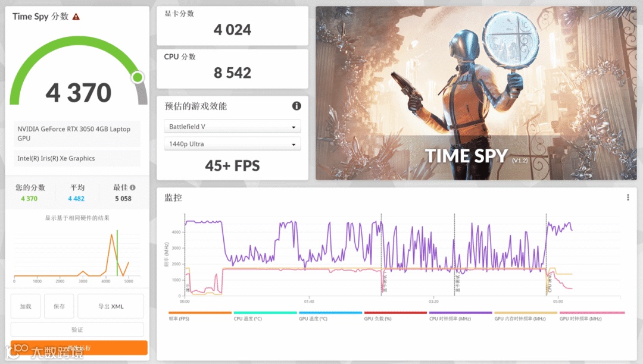Click the orange 帧率 color bar

tap(200, 312)
